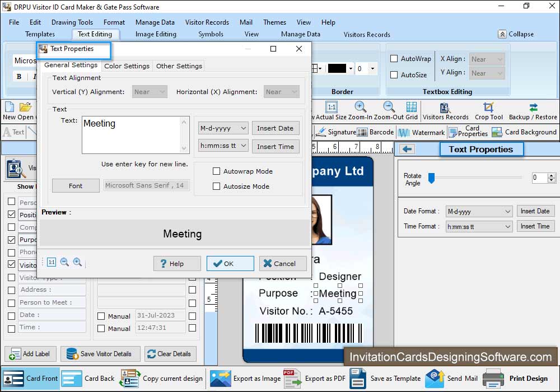The height and width of the screenshot is (392, 560).
Task: Click Save as Template
Action: tap(385, 379)
